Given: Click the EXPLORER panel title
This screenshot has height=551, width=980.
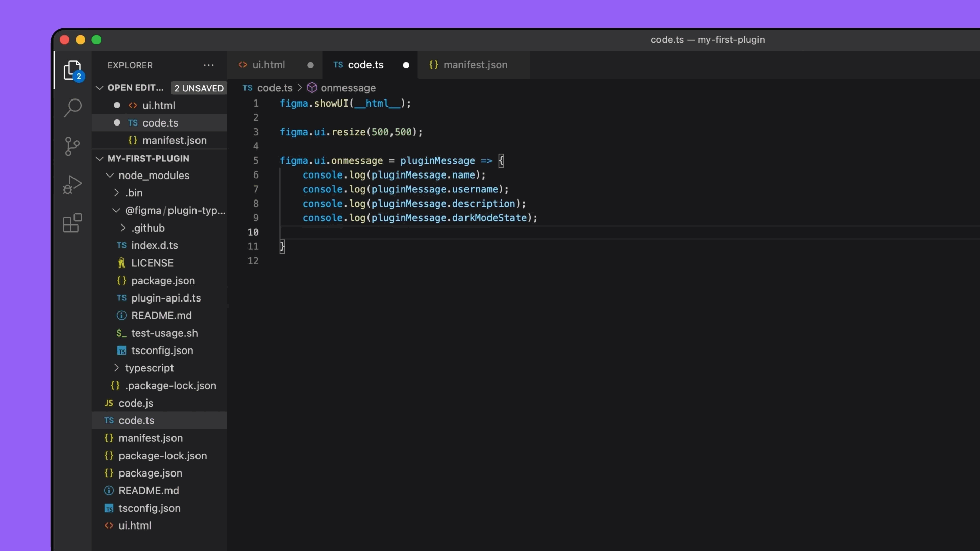Looking at the screenshot, I should pos(130,65).
